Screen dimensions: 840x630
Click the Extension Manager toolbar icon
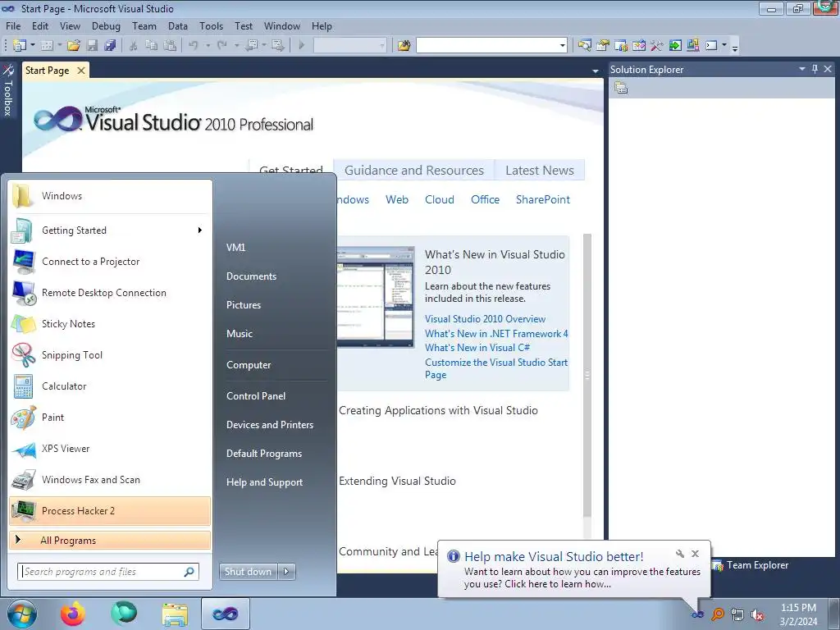(692, 46)
